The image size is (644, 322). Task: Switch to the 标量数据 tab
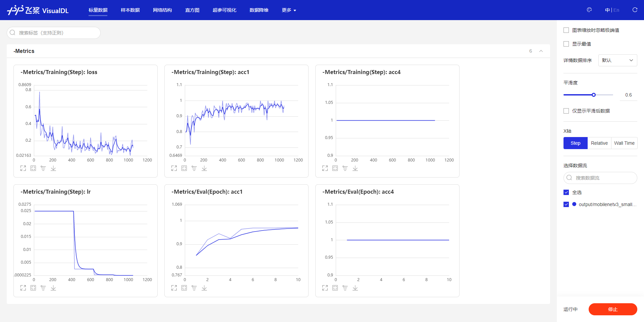[98, 10]
